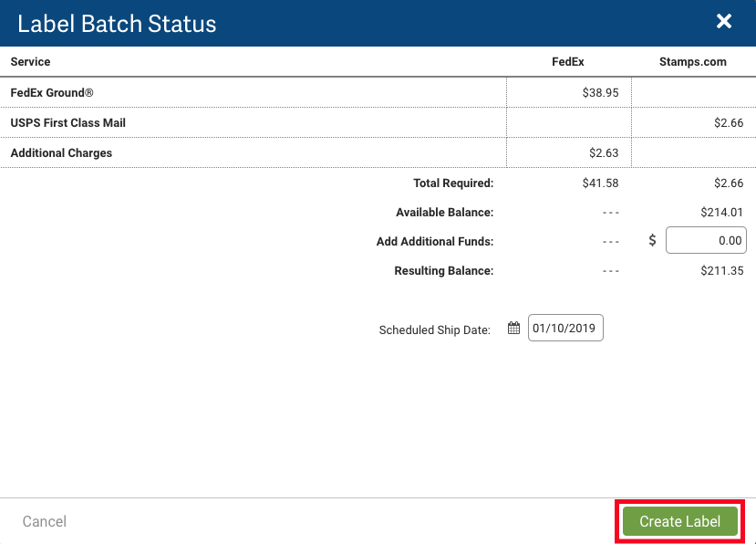Click the Total Required label

(x=452, y=183)
